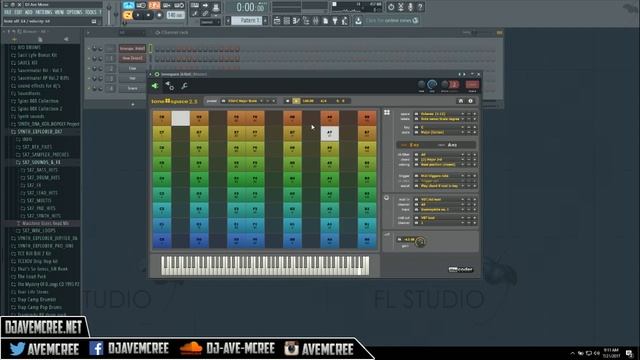Toggle mute LED for Snare channel
The width and height of the screenshot is (640, 360).
point(89,88)
